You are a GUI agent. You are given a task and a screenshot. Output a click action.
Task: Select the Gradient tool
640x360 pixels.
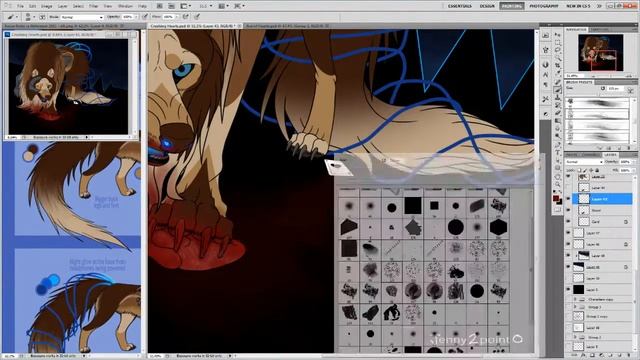click(558, 120)
